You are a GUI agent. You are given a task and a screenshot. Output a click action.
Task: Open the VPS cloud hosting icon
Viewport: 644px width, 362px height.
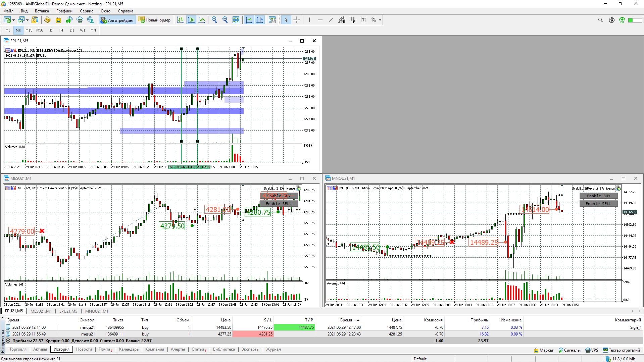coord(80,20)
